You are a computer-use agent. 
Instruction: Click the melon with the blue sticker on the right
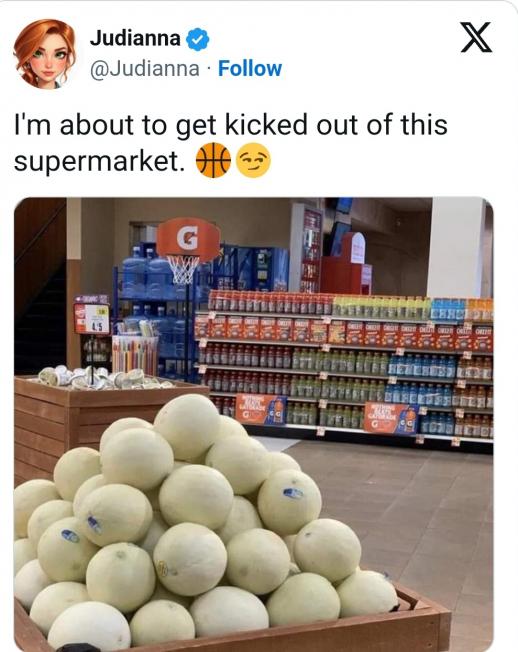(289, 501)
